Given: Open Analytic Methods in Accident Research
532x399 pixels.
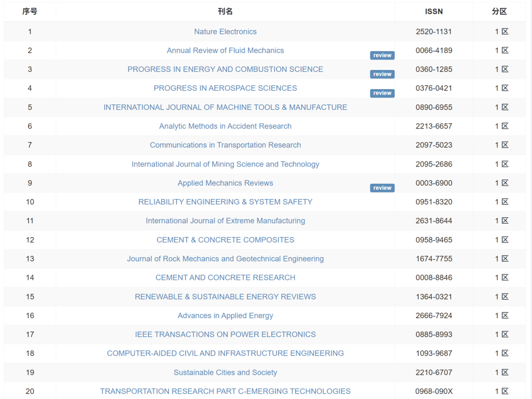Looking at the screenshot, I should tap(225, 126).
